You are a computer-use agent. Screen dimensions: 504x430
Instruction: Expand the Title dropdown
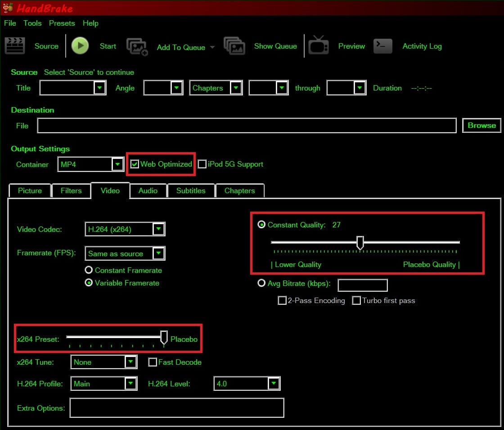click(99, 87)
